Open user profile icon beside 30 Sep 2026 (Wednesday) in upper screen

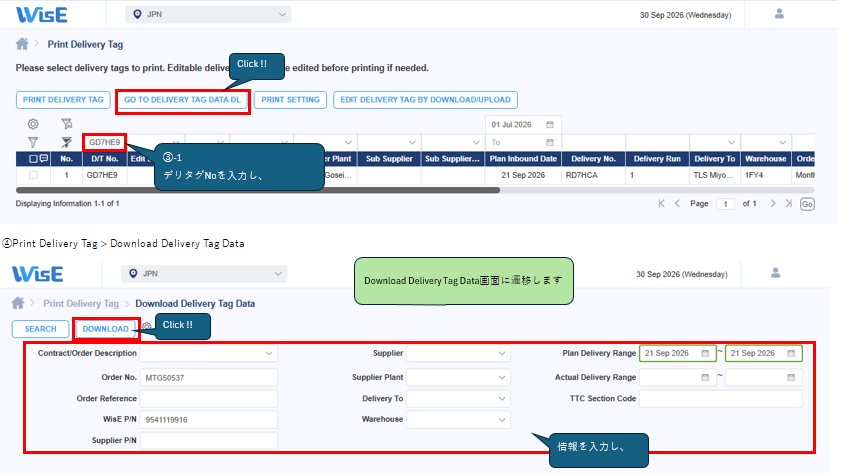[x=779, y=14]
